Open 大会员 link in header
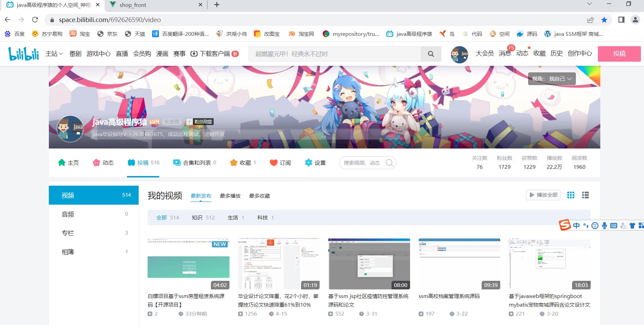The height and width of the screenshot is (328, 644). (485, 53)
